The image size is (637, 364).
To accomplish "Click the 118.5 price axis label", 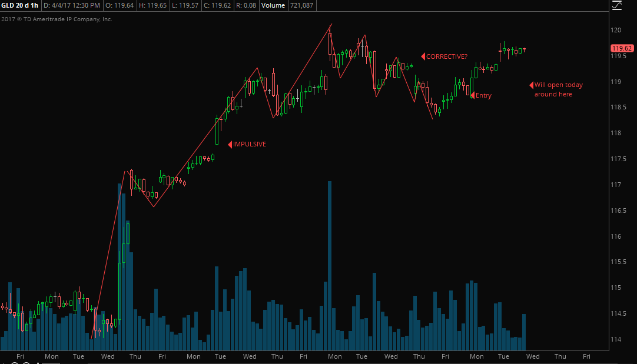I will click(618, 107).
